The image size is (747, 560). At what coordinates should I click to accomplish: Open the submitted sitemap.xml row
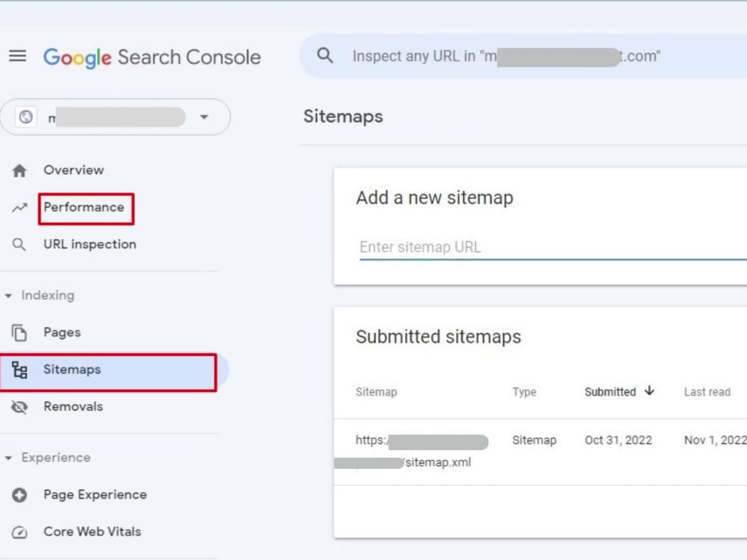(x=540, y=452)
